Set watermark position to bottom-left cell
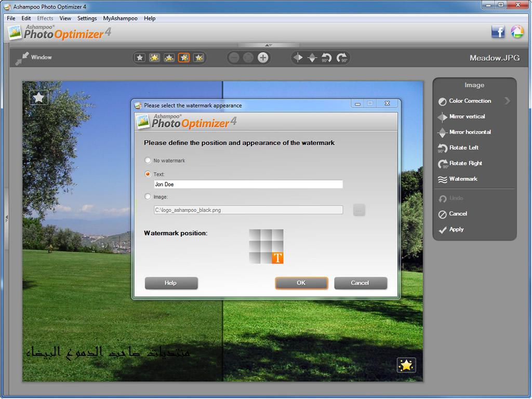 255,258
